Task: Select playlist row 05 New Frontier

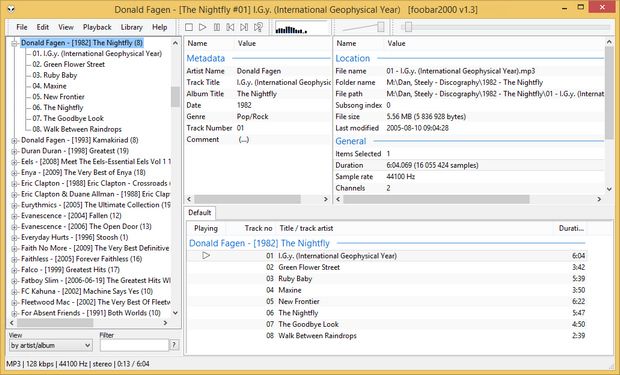Action: (386, 301)
